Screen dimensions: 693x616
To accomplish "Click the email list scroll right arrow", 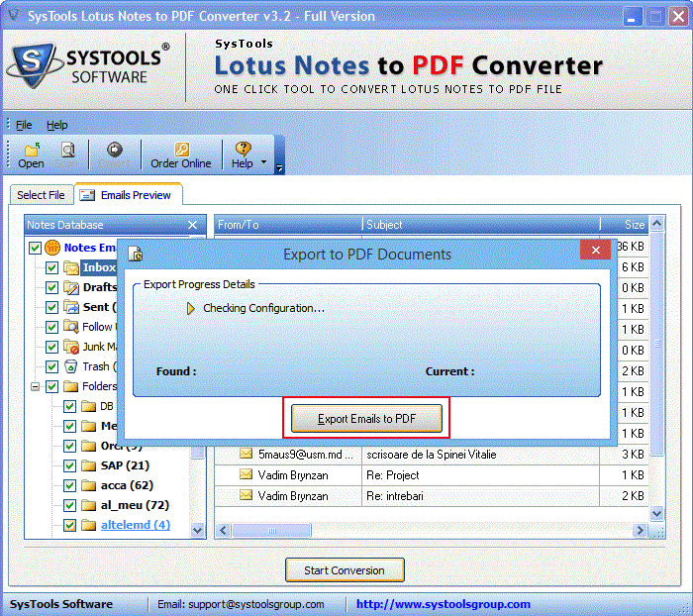I will [640, 530].
